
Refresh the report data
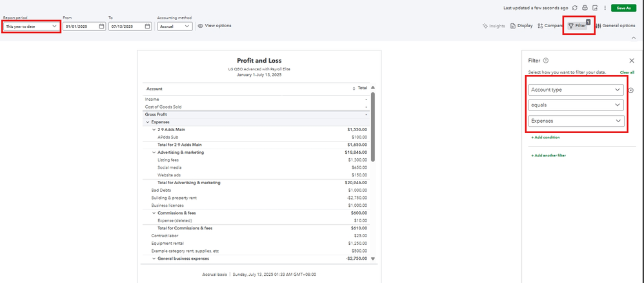click(x=575, y=8)
